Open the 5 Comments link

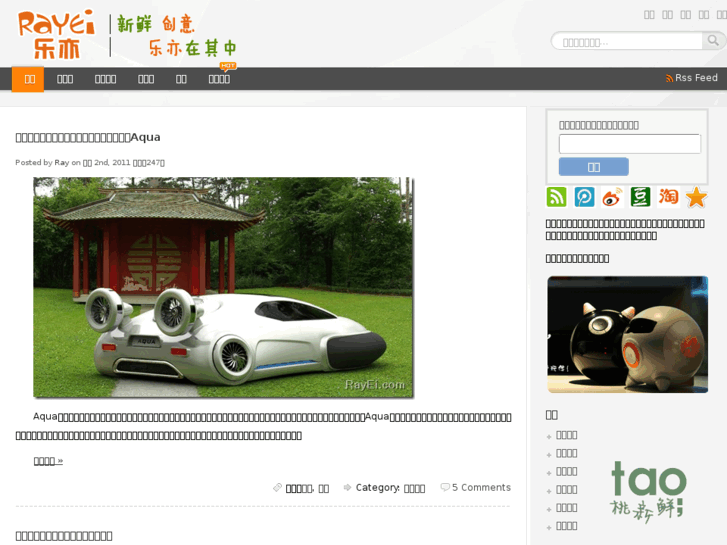[481, 487]
